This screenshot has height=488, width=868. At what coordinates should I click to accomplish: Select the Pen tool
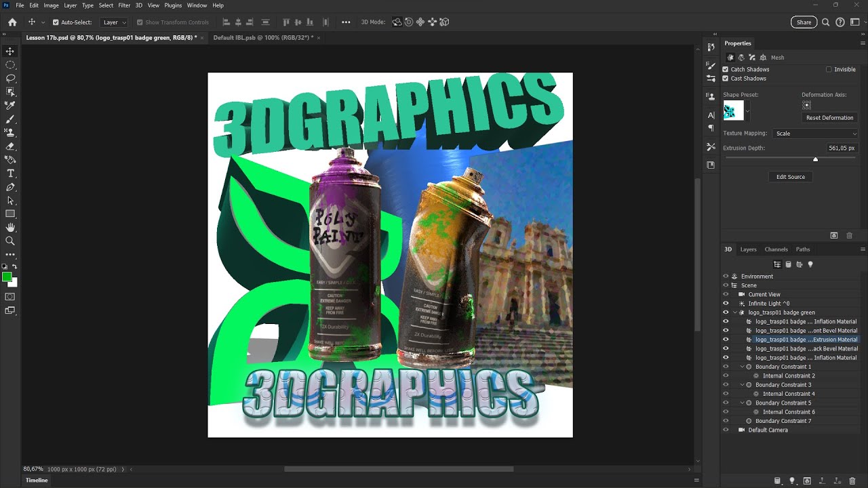10,187
